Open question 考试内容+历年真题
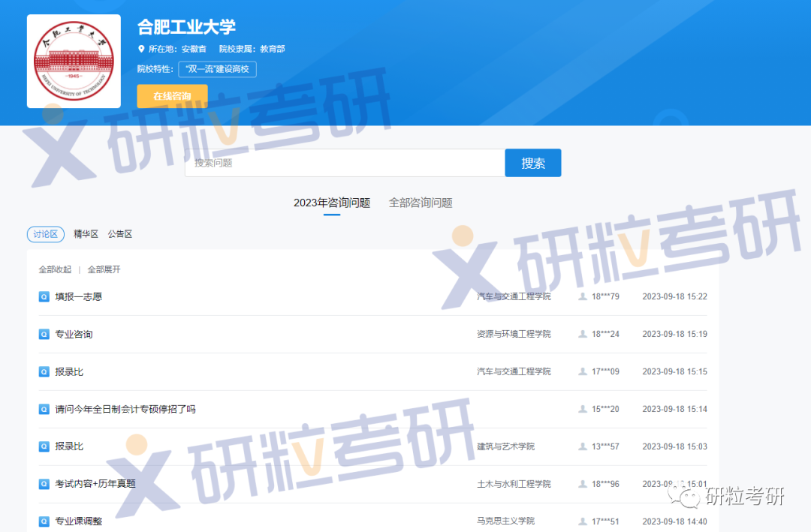 tap(95, 484)
